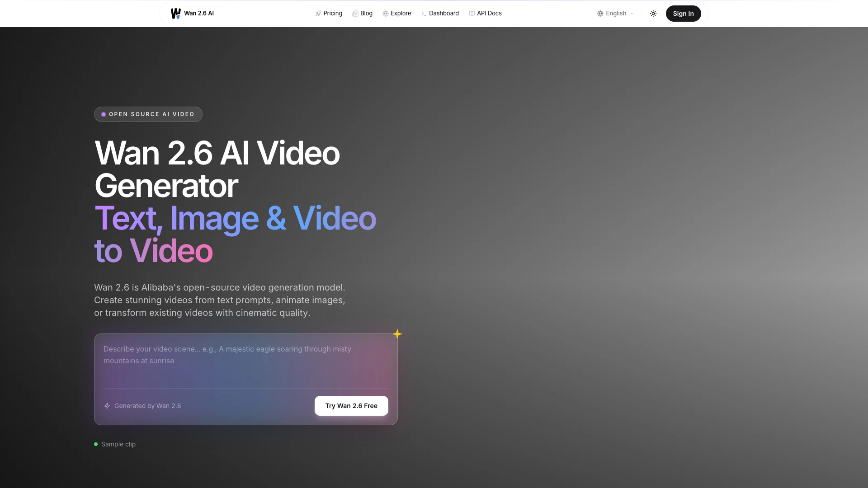Viewport: 868px width, 488px height.
Task: Click the Wan 2.6 AI logo icon
Action: 175,14
